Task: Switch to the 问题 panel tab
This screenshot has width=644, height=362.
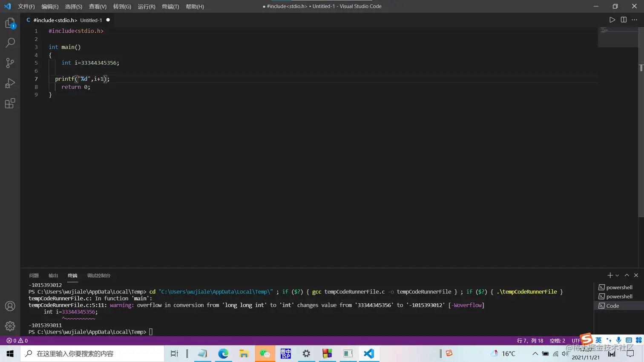Action: [x=34, y=276]
